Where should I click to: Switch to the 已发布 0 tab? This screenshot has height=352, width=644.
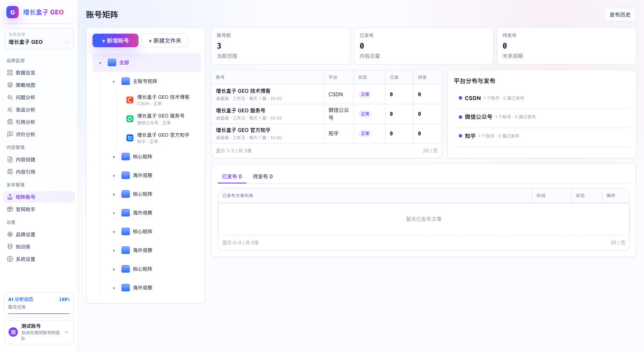point(232,177)
